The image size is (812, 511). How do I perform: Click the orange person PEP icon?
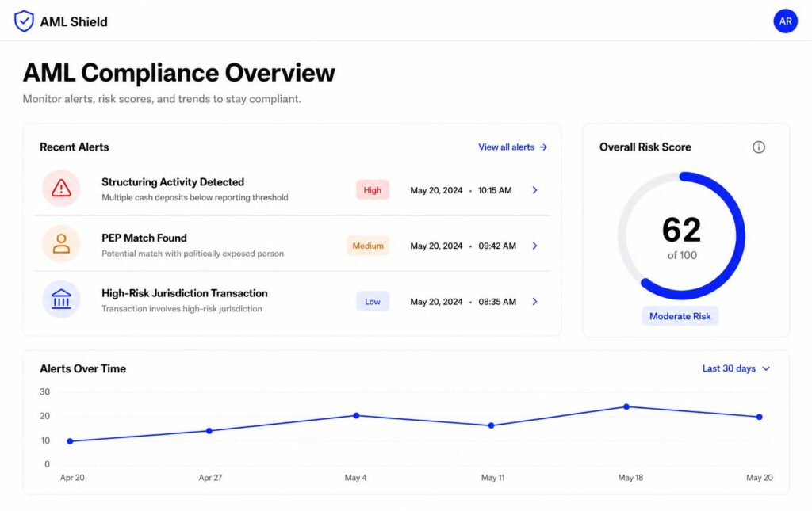pyautogui.click(x=61, y=243)
